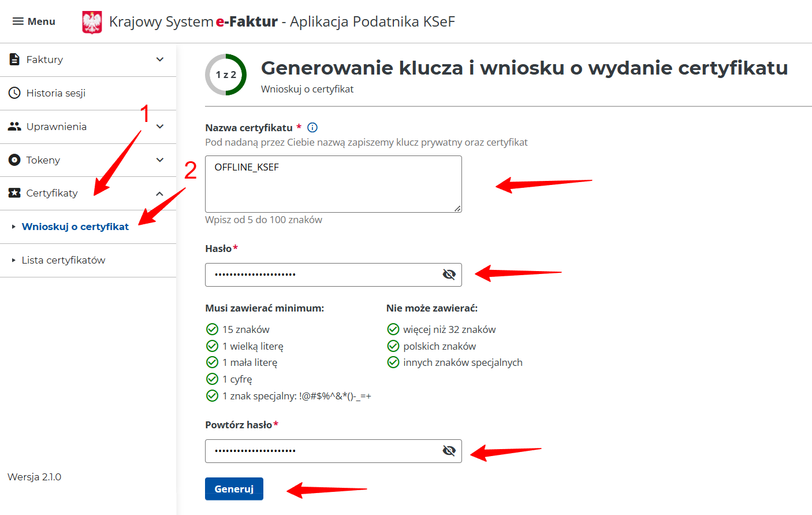Click the Polish eagle emblem logo
Screen dimensions: 812x515
pos(92,23)
